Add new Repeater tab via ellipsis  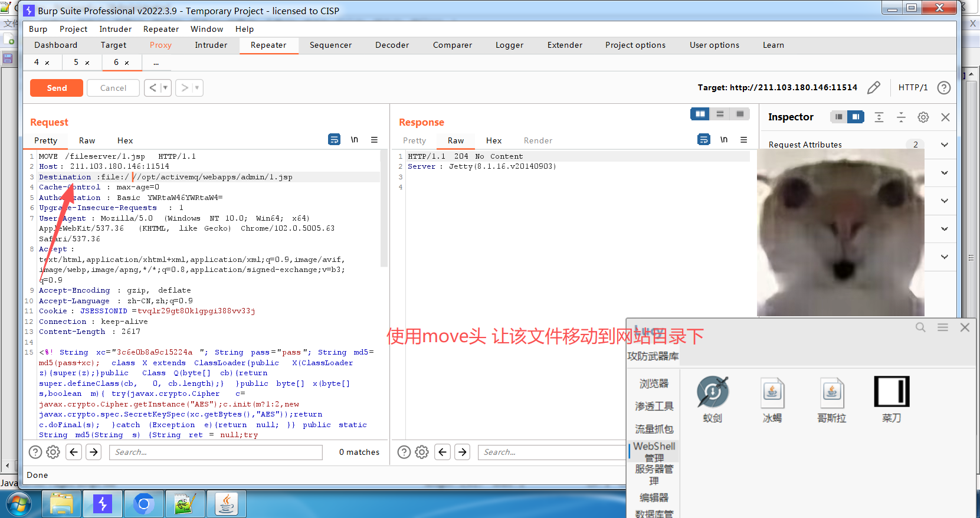click(x=156, y=63)
